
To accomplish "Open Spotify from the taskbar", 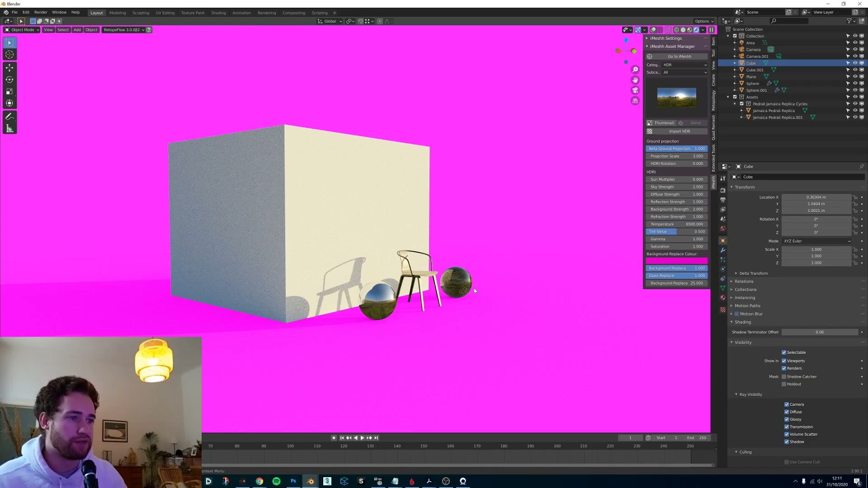I will coord(276,481).
